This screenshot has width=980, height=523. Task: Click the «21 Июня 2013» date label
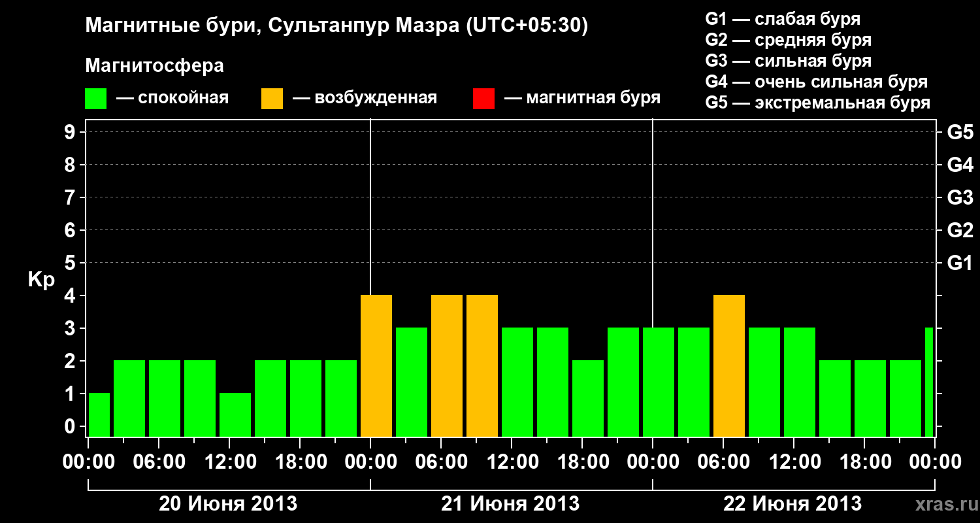pyautogui.click(x=510, y=504)
